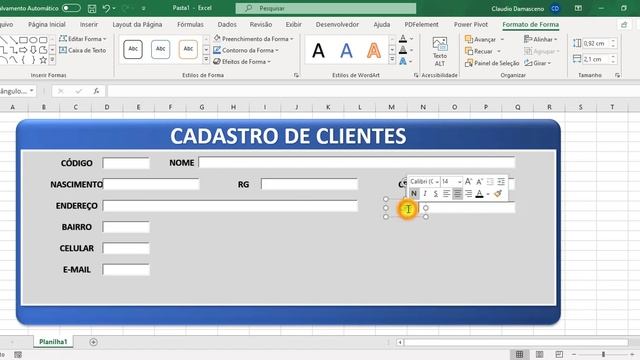
Task: Choose the oval shape in the gallery
Action: tap(33, 40)
